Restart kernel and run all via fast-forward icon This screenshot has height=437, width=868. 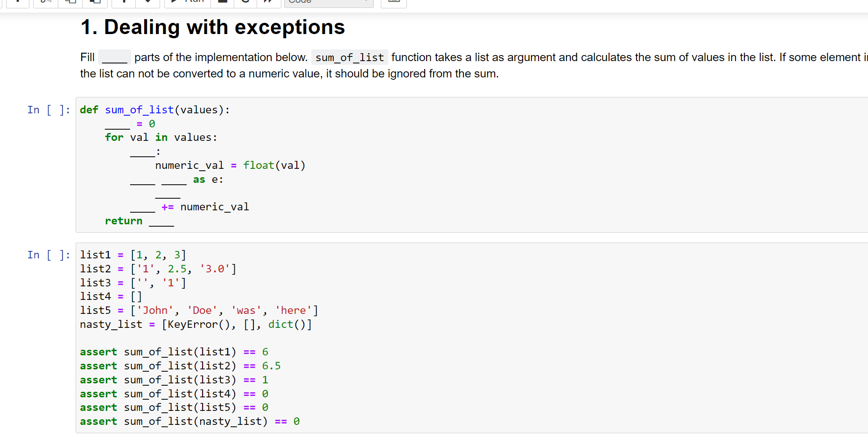(269, 2)
